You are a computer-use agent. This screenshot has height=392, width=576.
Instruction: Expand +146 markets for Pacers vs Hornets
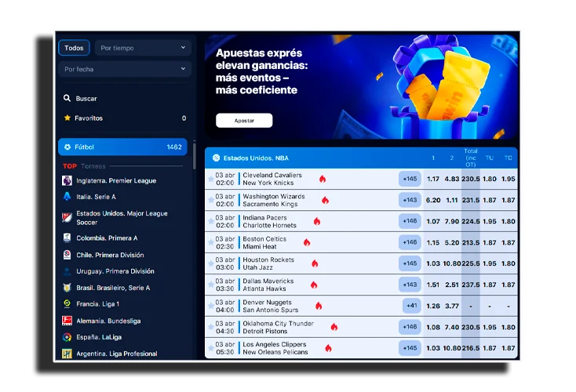coord(410,221)
